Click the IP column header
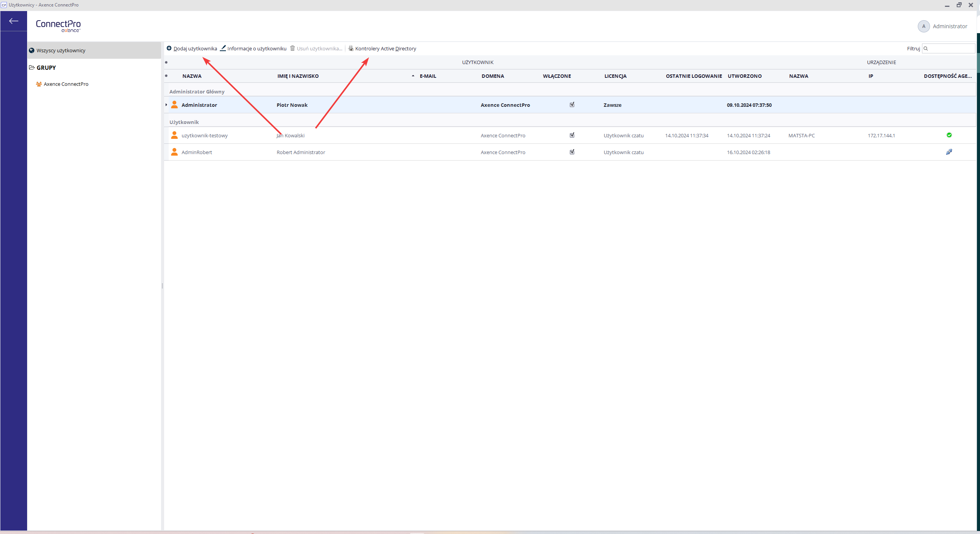The image size is (980, 534). 871,76
